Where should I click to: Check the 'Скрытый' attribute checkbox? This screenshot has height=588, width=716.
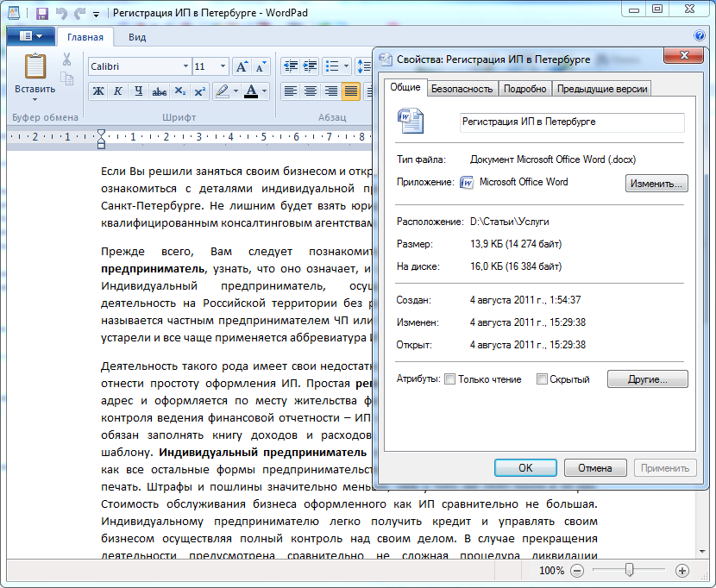tap(542, 379)
